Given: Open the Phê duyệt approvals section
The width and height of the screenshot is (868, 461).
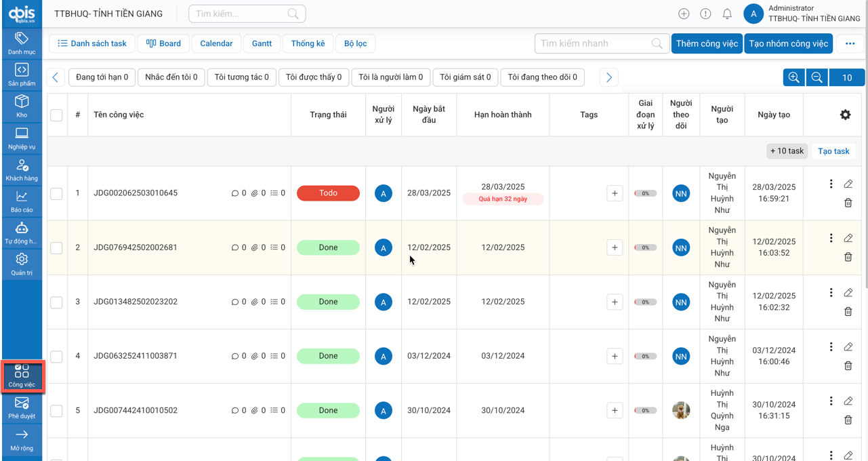Looking at the screenshot, I should click(x=22, y=408).
